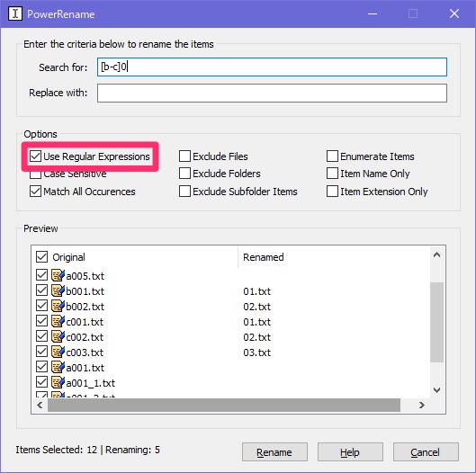Enable the Case Sensitive option
This screenshot has width=476, height=473.
35,174
